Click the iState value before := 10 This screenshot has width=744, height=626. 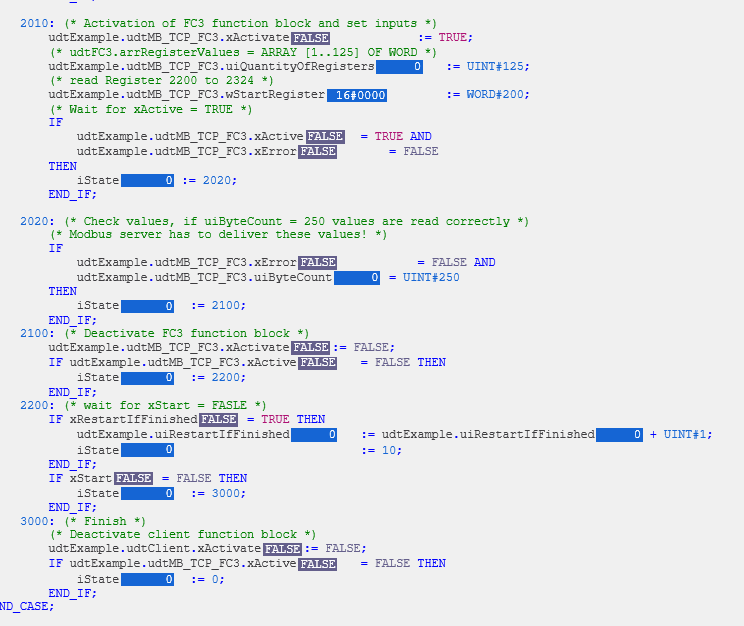click(x=147, y=451)
